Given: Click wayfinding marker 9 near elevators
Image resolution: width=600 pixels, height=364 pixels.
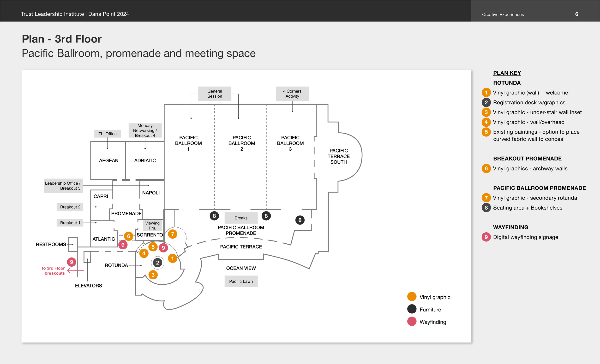Looking at the screenshot, I should pyautogui.click(x=71, y=262).
